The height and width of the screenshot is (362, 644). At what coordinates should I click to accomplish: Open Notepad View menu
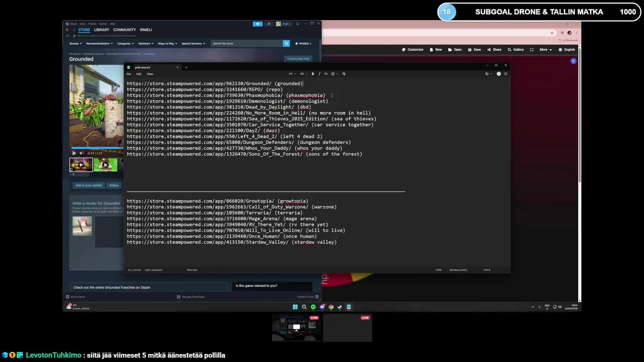coord(150,74)
